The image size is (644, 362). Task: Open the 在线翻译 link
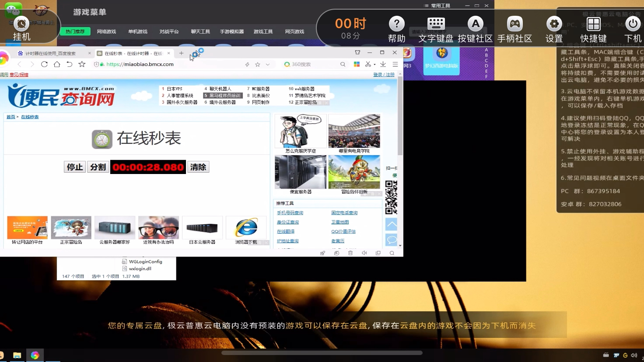[x=286, y=232]
